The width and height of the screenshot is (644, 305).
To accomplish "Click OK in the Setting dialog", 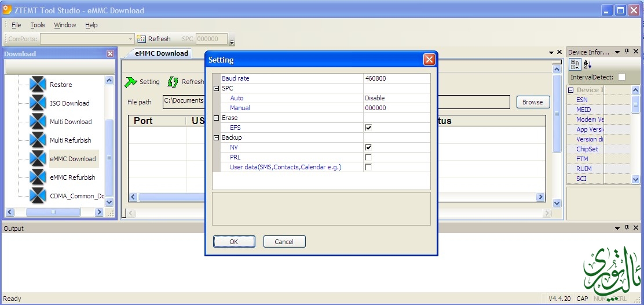I will point(234,242).
